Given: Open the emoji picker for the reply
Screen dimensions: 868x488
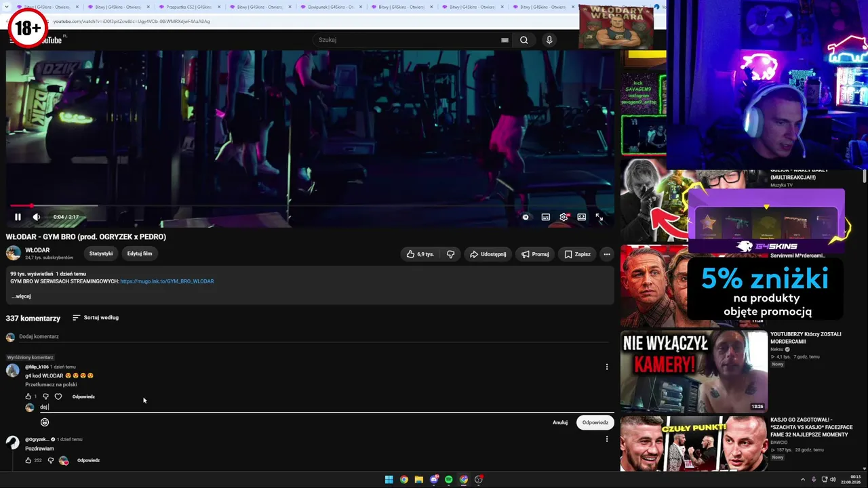Looking at the screenshot, I should pos(45,422).
